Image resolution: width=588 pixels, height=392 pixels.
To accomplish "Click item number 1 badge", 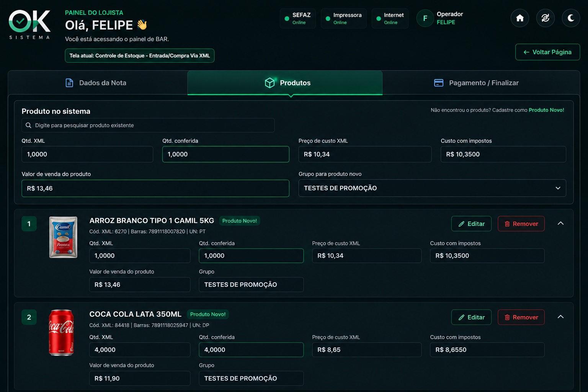I will 29,224.
